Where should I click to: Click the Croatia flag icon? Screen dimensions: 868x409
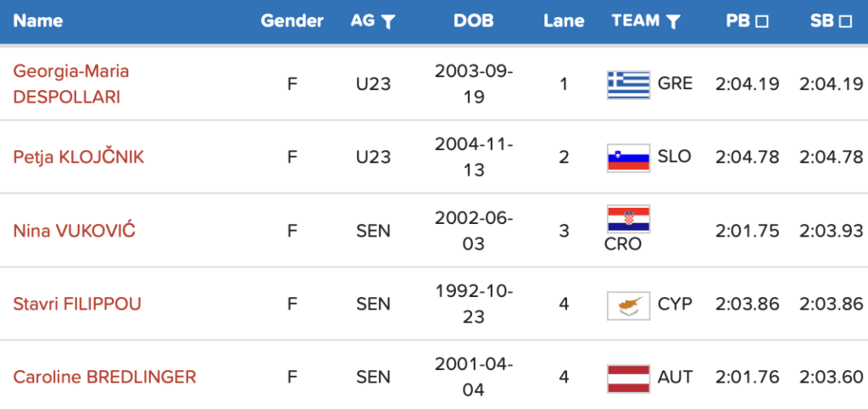point(628,219)
